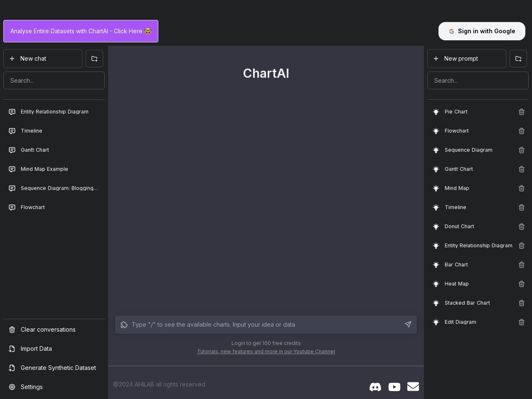The width and height of the screenshot is (532, 399).
Task: Open the YouTube channel icon
Action: [x=394, y=387]
